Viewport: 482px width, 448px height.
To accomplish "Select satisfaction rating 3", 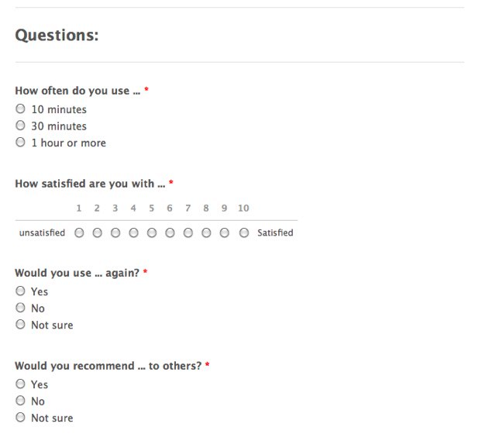I will [115, 233].
